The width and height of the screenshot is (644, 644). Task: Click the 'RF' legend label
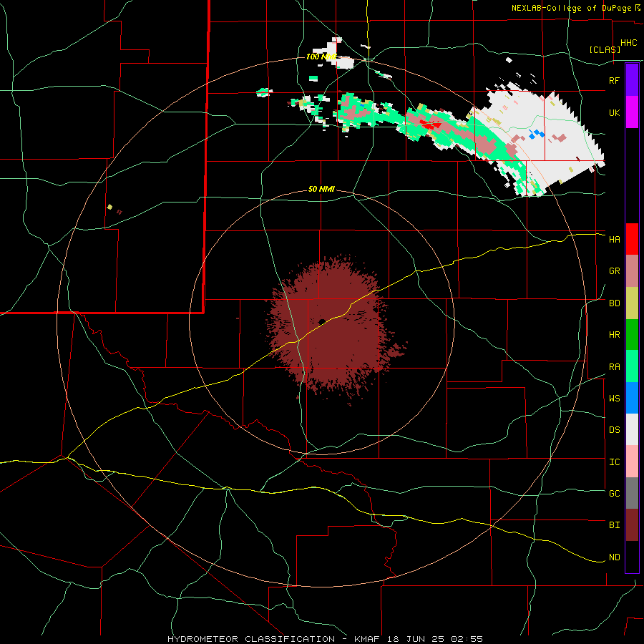pos(615,80)
